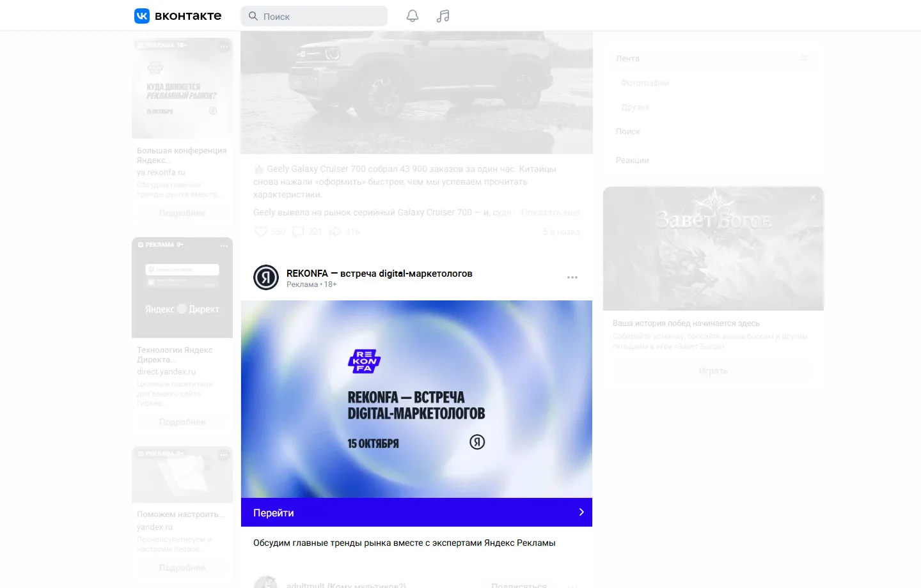The height and width of the screenshot is (588, 921).
Task: Expand post text with Показать ещё
Action: tap(551, 212)
